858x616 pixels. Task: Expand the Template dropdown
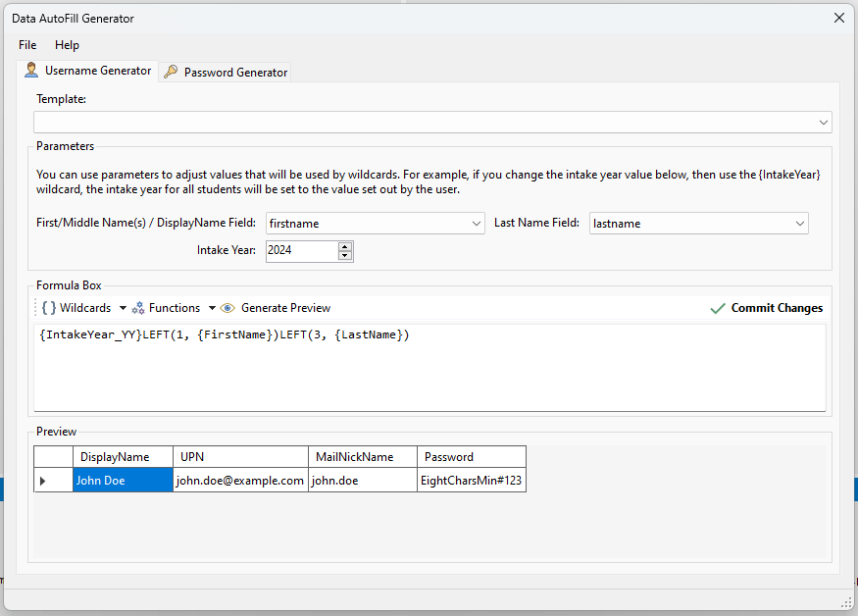pyautogui.click(x=823, y=123)
